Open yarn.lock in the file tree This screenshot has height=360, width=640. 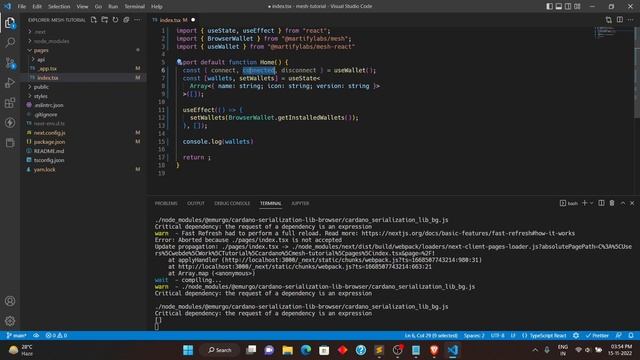44,169
